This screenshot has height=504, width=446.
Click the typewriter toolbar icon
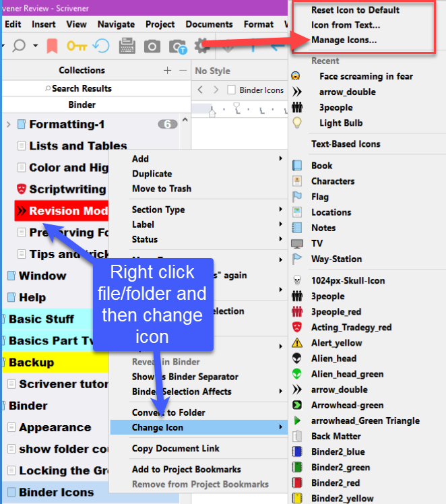pyautogui.click(x=127, y=46)
